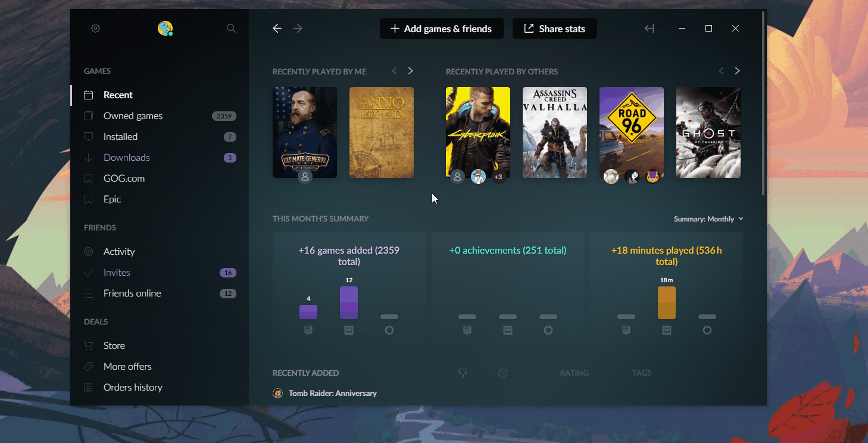Sort by TAGS column header
Viewport: 868px width, 443px height.
(x=642, y=373)
